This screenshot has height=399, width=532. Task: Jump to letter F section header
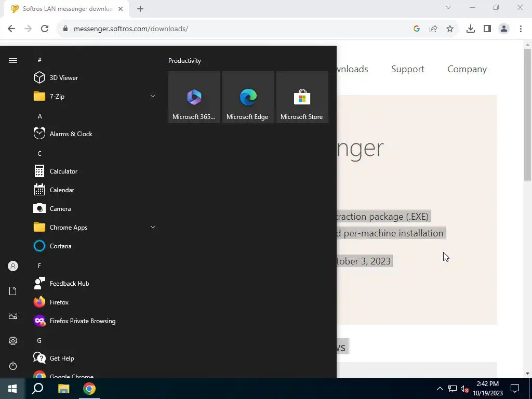pyautogui.click(x=39, y=266)
